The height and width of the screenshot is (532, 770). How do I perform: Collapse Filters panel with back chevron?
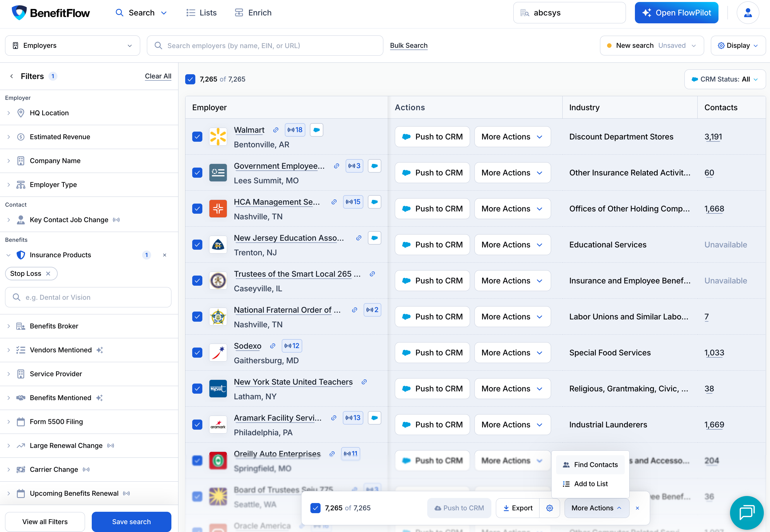click(12, 76)
